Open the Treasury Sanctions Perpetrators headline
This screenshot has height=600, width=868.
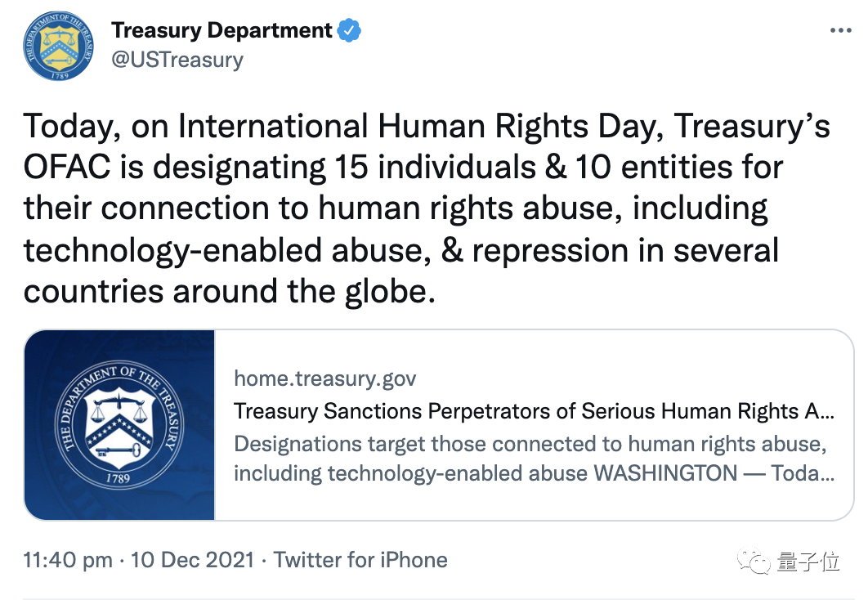tap(534, 410)
